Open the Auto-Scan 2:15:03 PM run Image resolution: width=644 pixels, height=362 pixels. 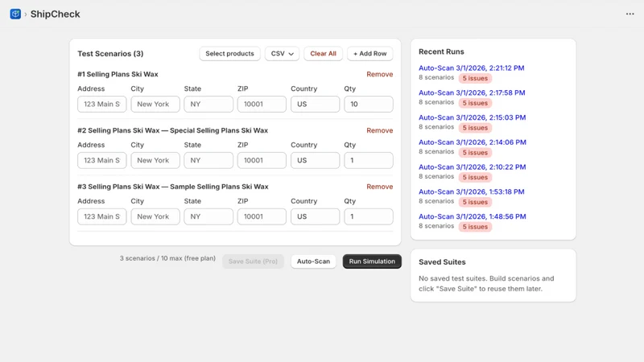pyautogui.click(x=473, y=117)
